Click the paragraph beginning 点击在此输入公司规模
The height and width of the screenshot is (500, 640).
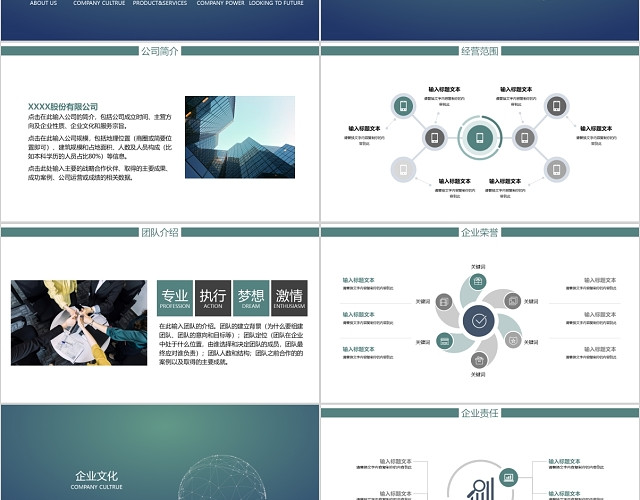click(x=100, y=147)
